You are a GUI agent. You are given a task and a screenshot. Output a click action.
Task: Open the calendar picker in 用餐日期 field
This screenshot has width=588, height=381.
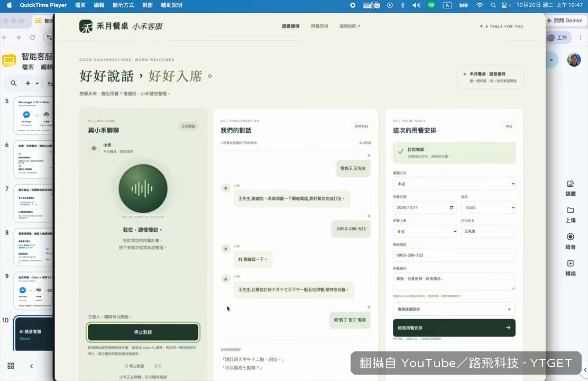pos(452,207)
